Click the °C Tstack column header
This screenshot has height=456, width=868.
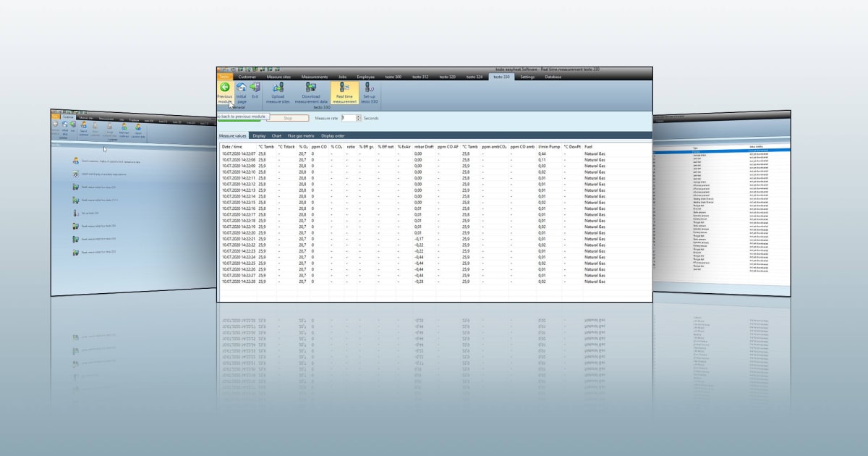coord(286,147)
